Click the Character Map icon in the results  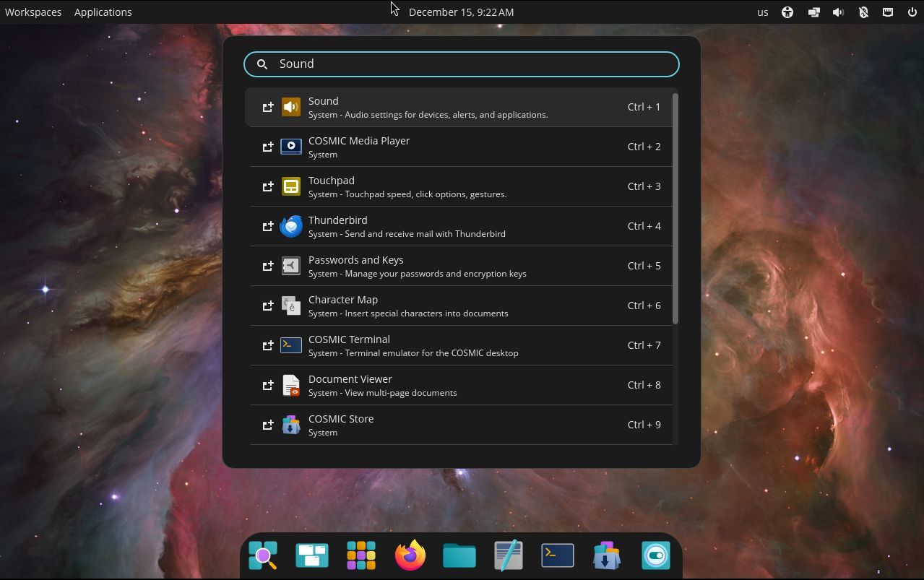[x=290, y=305]
